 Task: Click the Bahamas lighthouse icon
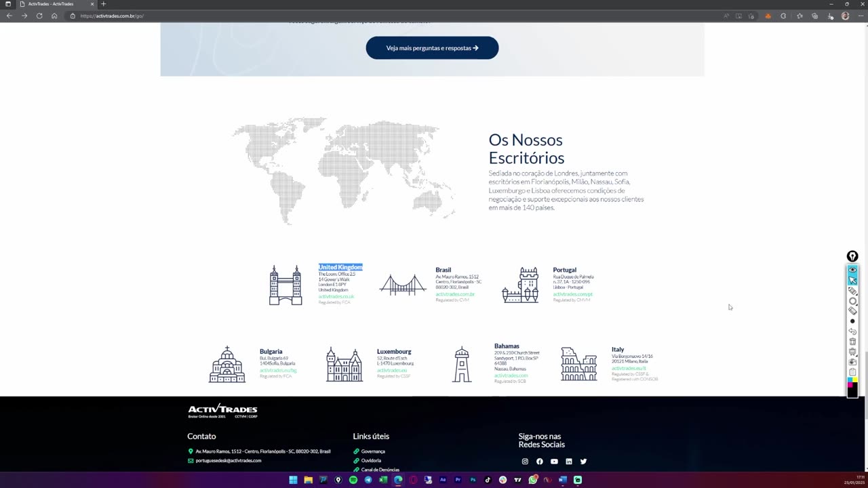coord(462,364)
